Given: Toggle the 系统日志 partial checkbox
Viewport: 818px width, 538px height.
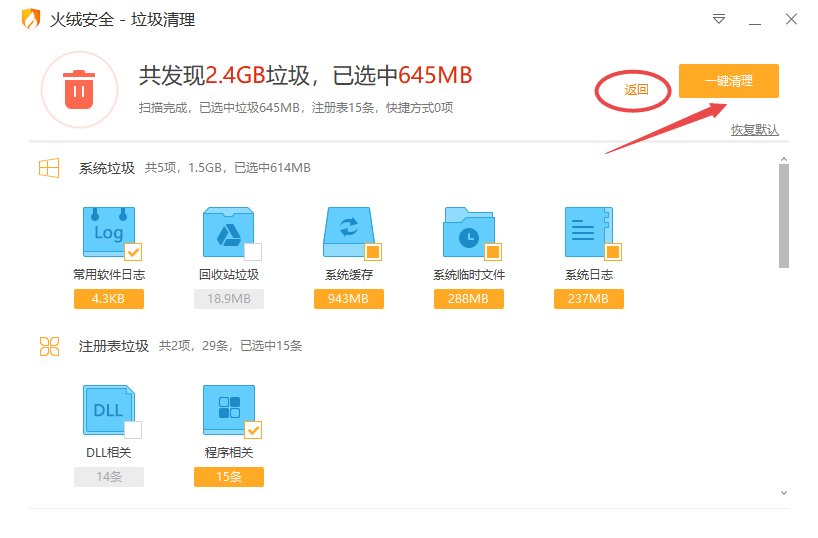Looking at the screenshot, I should pos(613,252).
